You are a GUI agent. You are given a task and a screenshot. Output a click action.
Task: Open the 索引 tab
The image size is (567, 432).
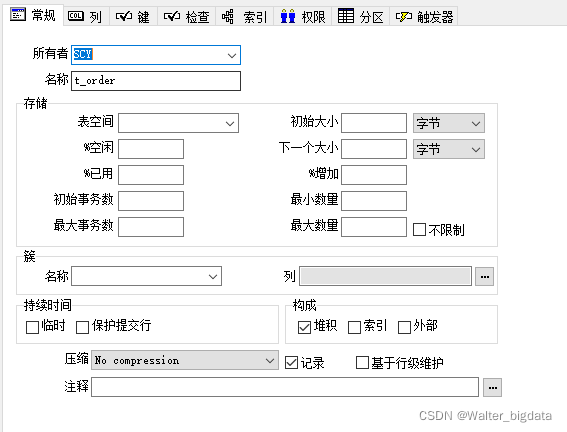[245, 17]
